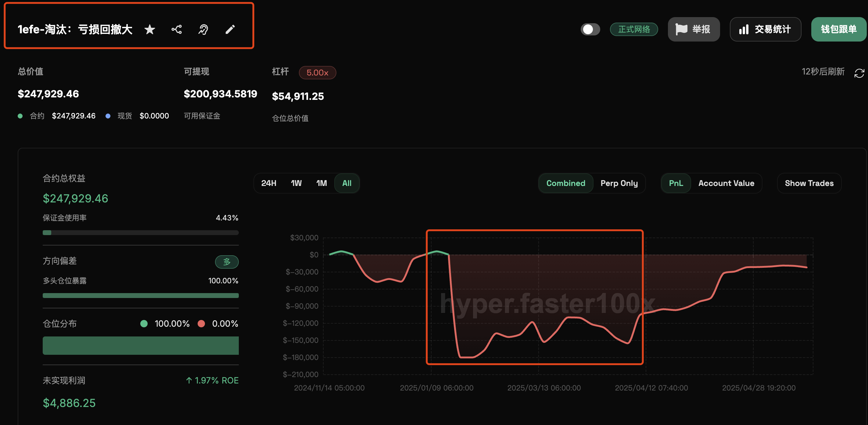Select the PnL chart view
Screen dimensions: 868x425
click(676, 183)
